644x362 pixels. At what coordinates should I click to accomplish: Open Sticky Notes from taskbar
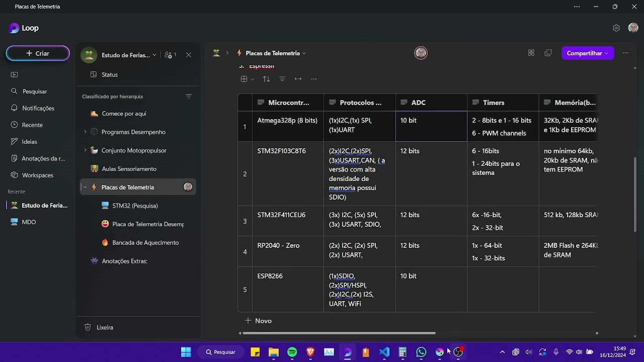[x=255, y=352]
